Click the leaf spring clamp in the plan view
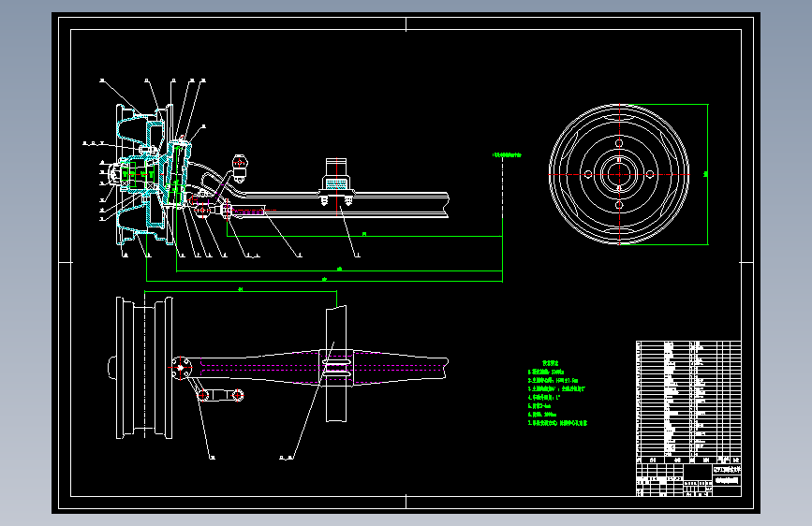Screen dimensions: 812x526 [335, 368]
